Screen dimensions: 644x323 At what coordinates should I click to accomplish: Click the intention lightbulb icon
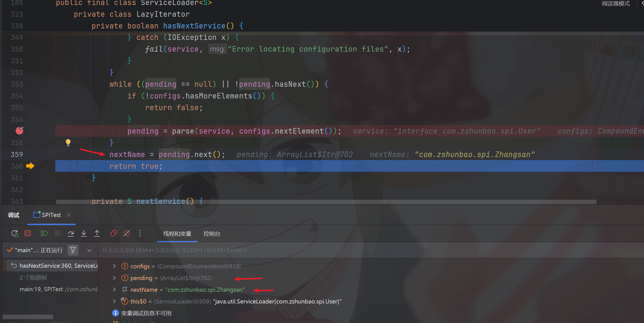click(x=68, y=143)
